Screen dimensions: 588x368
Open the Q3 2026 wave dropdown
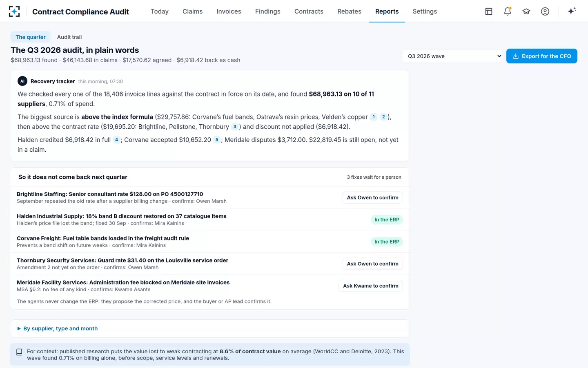(x=453, y=56)
